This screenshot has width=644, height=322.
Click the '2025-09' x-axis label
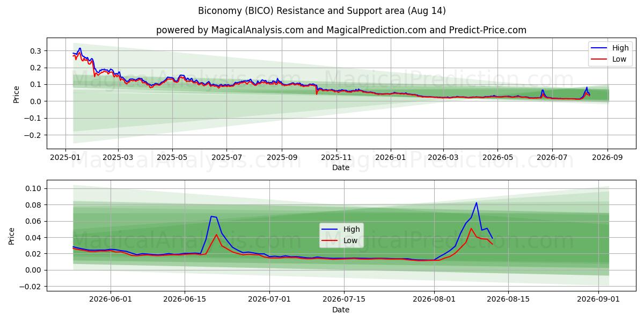tap(282, 158)
